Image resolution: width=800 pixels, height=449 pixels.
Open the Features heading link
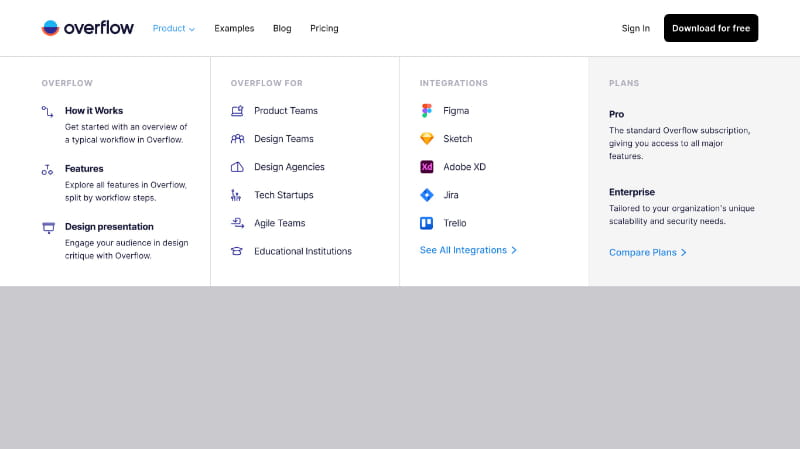coord(84,168)
